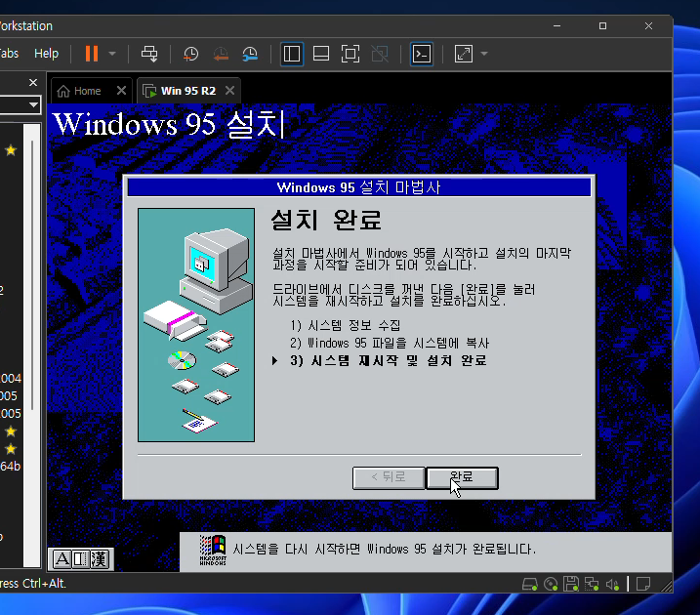This screenshot has width=700, height=615.
Task: Close the Win 95 R2 tab
Action: [229, 91]
